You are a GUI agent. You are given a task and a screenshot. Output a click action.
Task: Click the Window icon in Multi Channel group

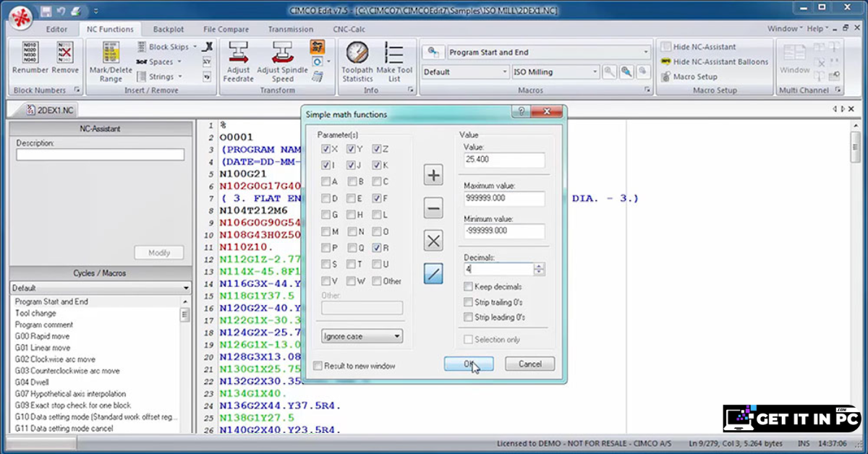[x=794, y=57]
